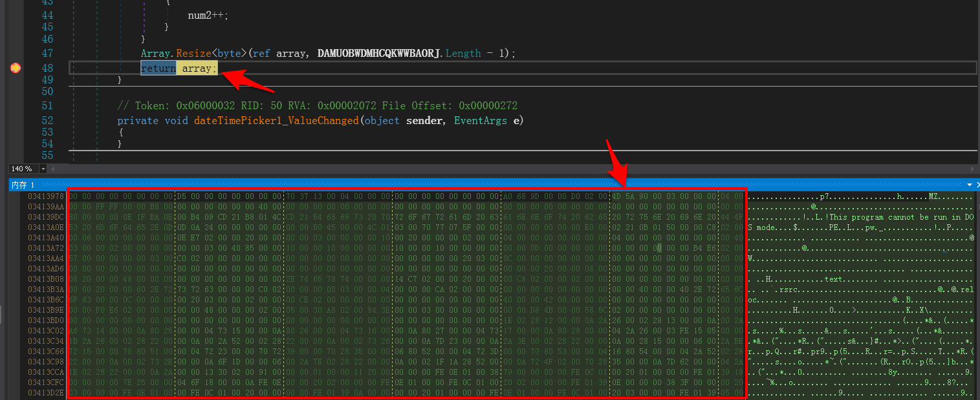Click the 4D 5A hex bytes in first row
This screenshot has height=400, width=980.
tap(624, 196)
